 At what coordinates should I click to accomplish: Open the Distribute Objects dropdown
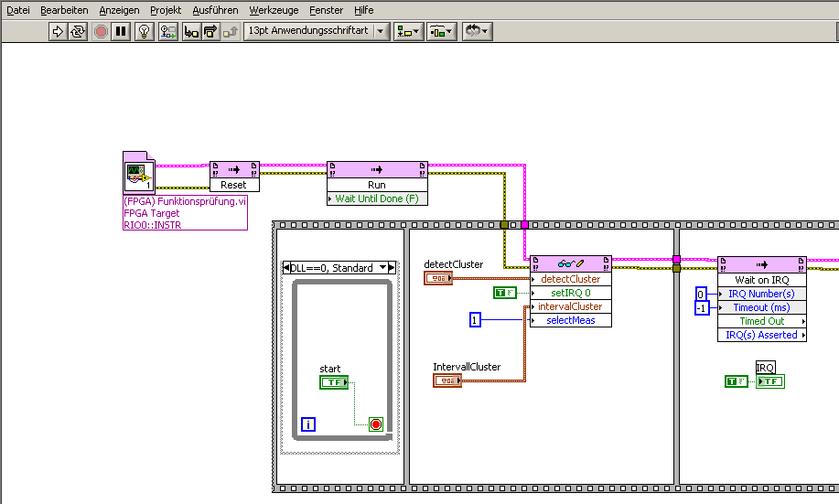tap(441, 31)
